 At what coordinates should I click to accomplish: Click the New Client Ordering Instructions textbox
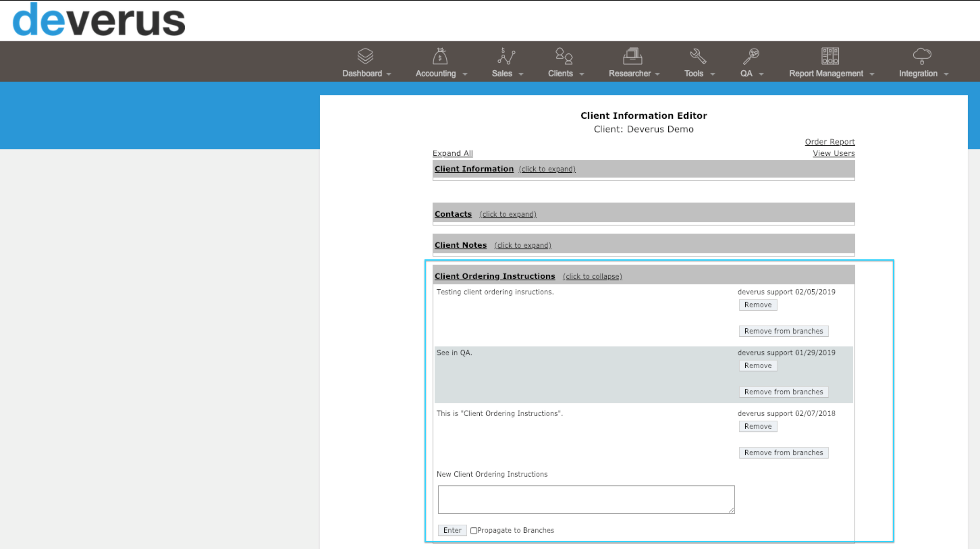(586, 500)
